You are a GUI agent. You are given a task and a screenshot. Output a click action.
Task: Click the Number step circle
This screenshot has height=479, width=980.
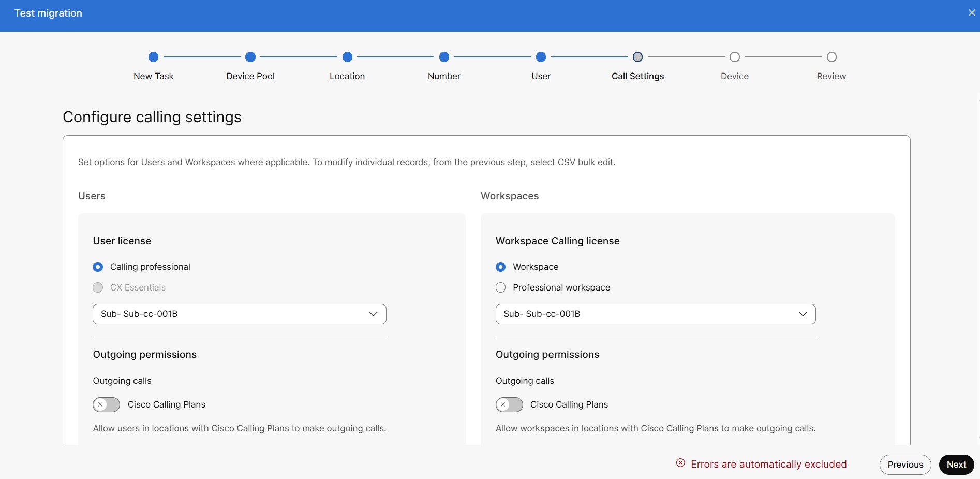coord(444,57)
